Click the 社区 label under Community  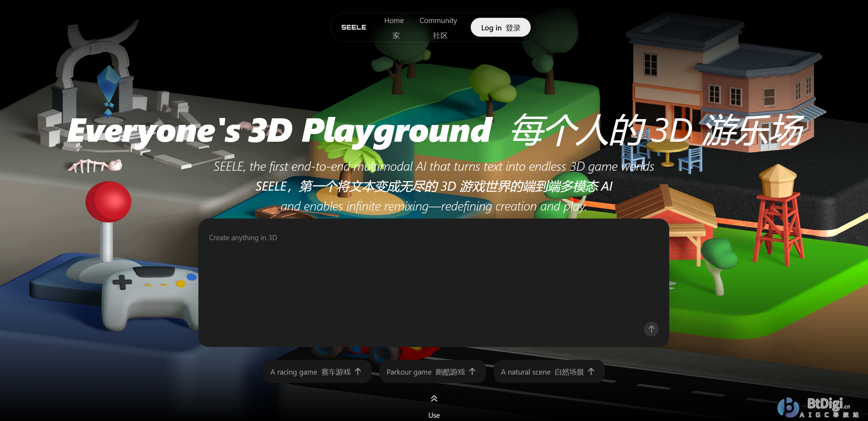coord(440,36)
